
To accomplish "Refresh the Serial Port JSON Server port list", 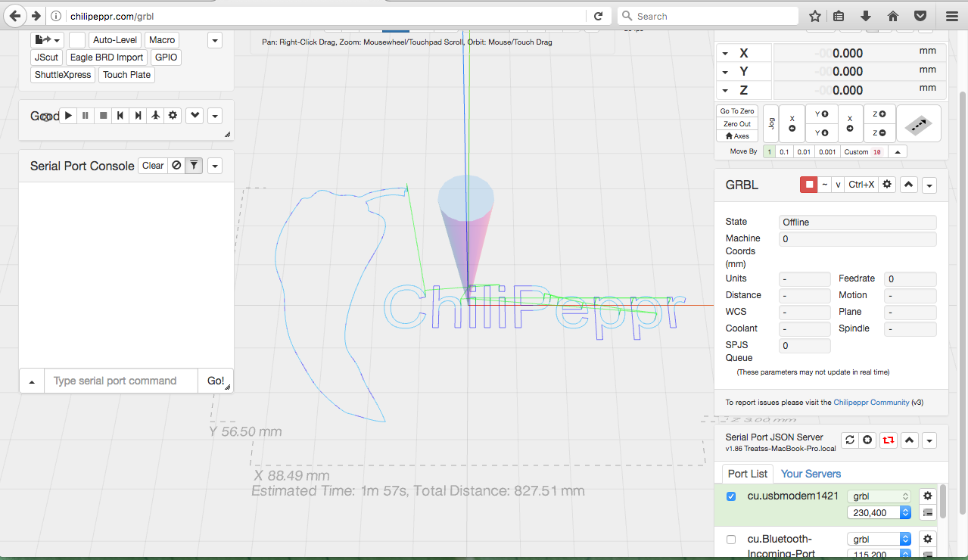I will [849, 440].
